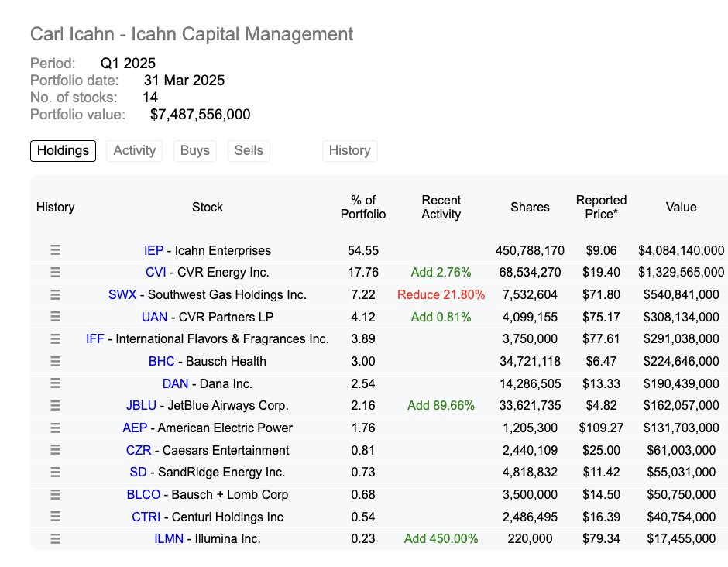
Task: Open history icon for ILMN row
Action: point(55,538)
